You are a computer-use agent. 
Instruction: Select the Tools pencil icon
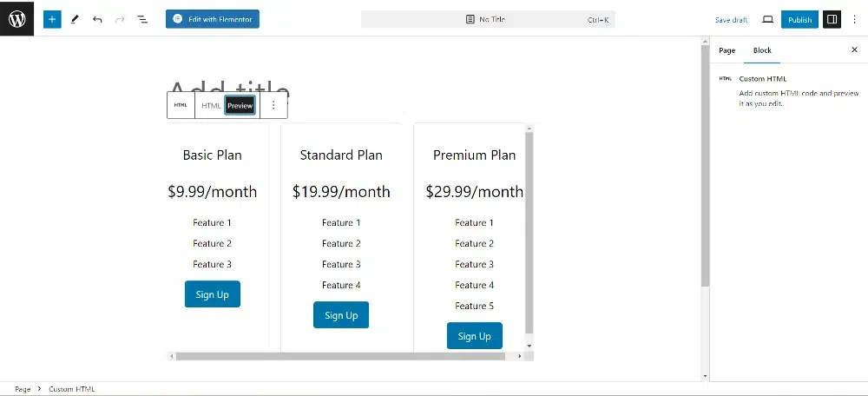[75, 19]
